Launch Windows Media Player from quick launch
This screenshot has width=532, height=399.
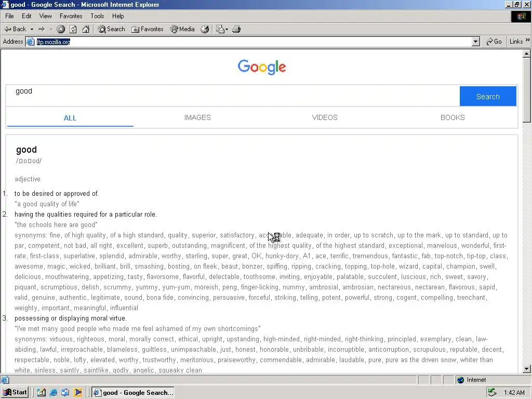[x=77, y=393]
